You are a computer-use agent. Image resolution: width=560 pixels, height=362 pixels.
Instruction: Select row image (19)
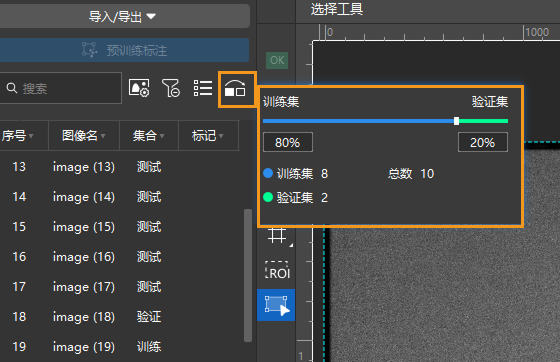tap(121, 347)
